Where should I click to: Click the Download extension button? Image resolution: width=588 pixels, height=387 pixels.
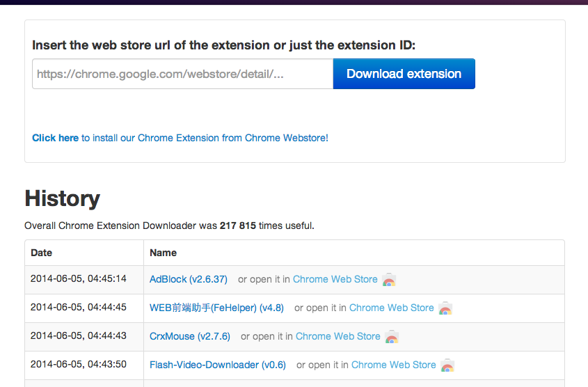pyautogui.click(x=404, y=74)
